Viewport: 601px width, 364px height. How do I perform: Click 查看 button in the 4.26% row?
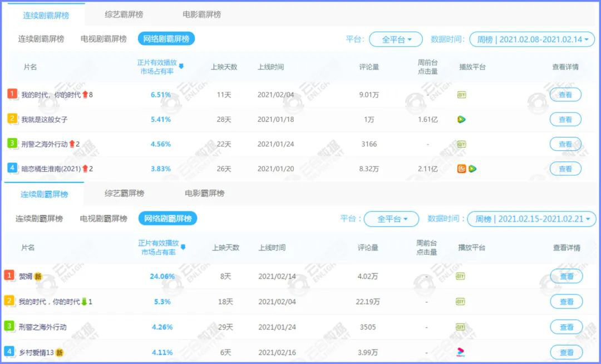coord(566,327)
